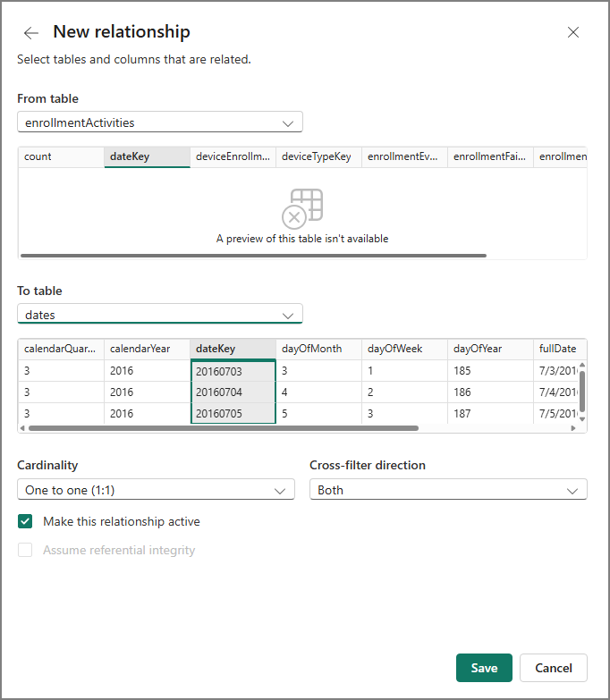Click cell 20160703 in dateKey column
This screenshot has width=610, height=700.
tap(233, 371)
